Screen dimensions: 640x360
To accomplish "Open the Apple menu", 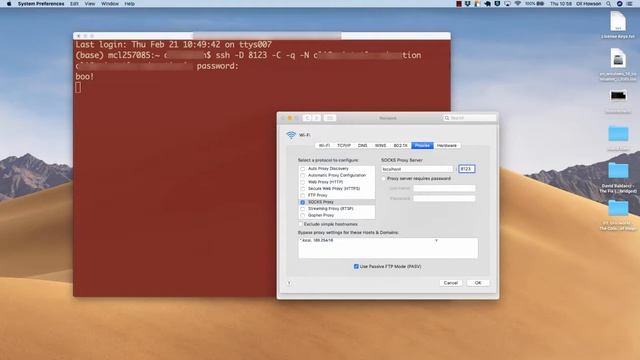I will pos(9,4).
